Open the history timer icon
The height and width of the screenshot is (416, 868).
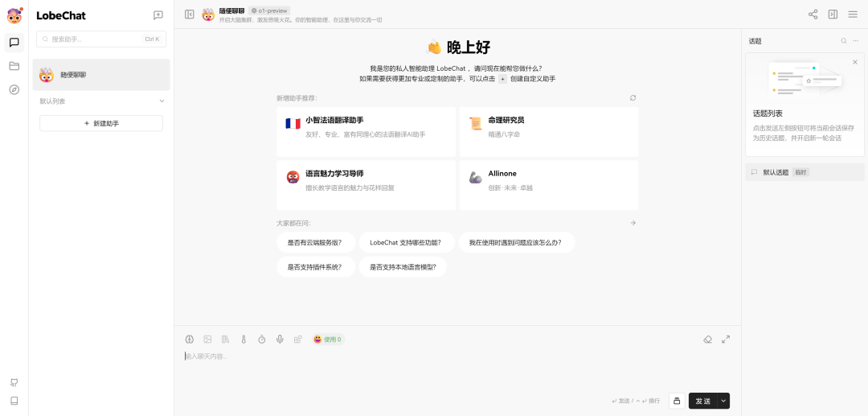point(262,340)
